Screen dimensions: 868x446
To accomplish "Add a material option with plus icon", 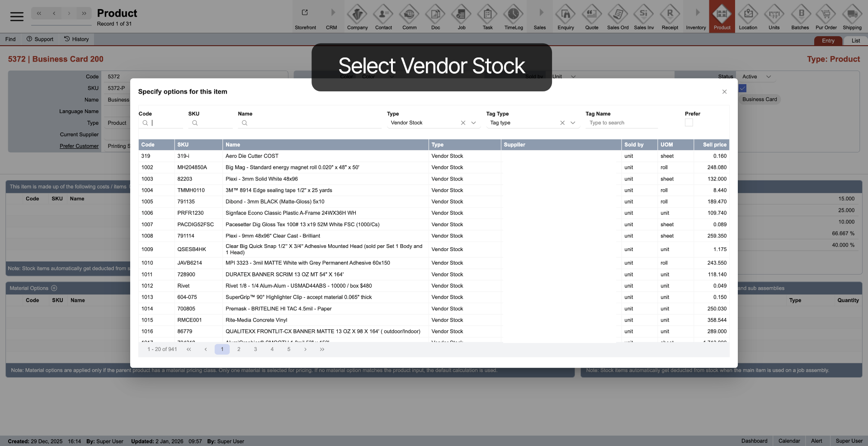I will coord(54,288).
